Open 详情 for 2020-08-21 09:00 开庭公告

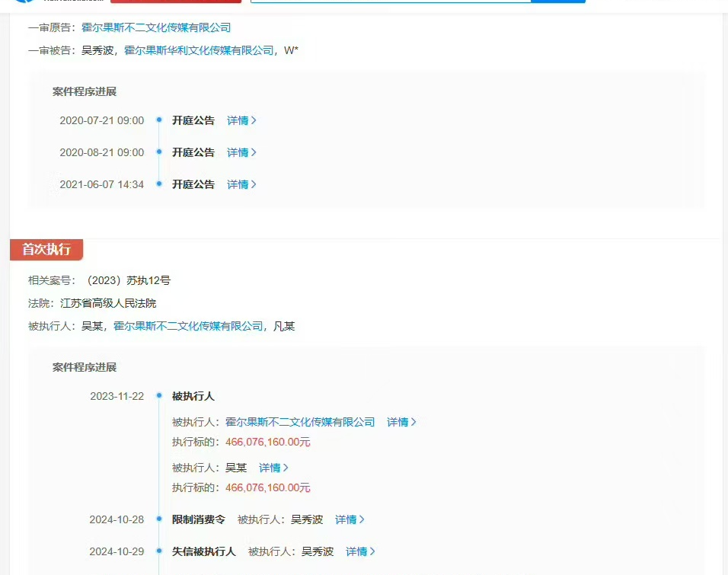pos(241,152)
